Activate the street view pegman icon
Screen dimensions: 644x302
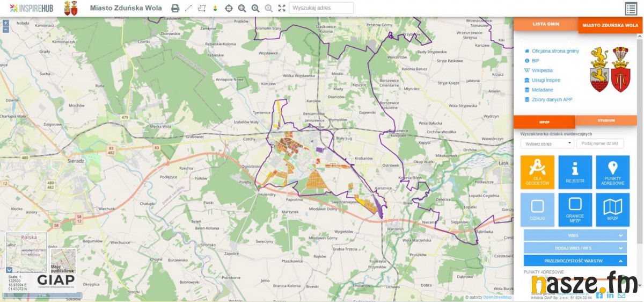pyautogui.click(x=215, y=8)
